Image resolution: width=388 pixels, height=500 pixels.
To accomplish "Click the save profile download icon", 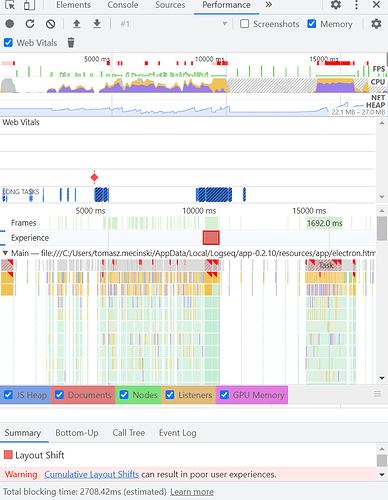I will point(97,24).
